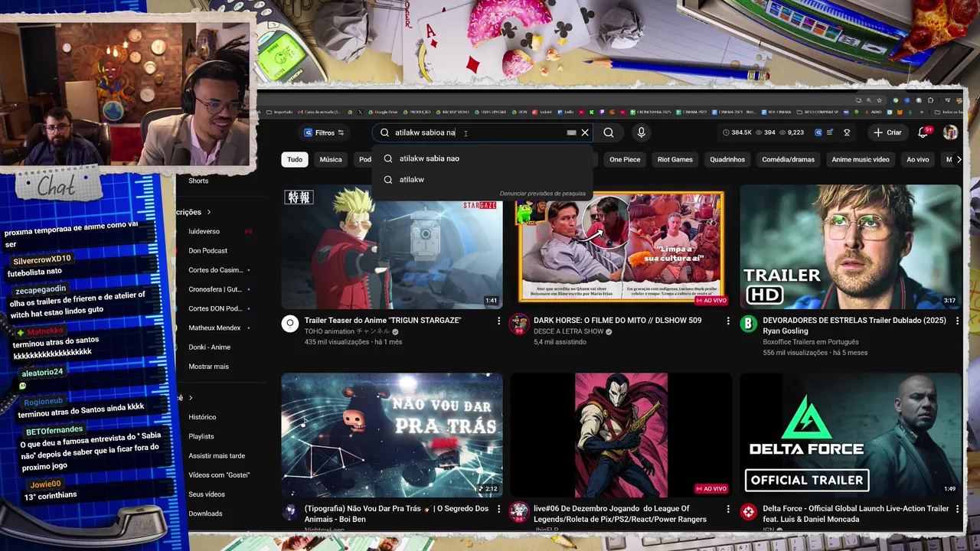Choose suggestion 'atilakw'
980x551 pixels.
coord(412,180)
